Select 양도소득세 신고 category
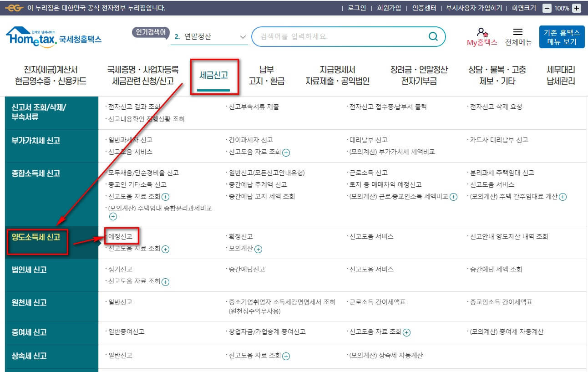Image resolution: width=588 pixels, height=372 pixels. [x=52, y=242]
